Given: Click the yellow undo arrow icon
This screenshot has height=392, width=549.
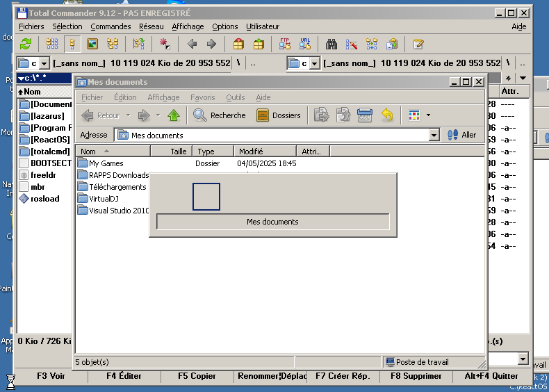Looking at the screenshot, I should click(387, 115).
